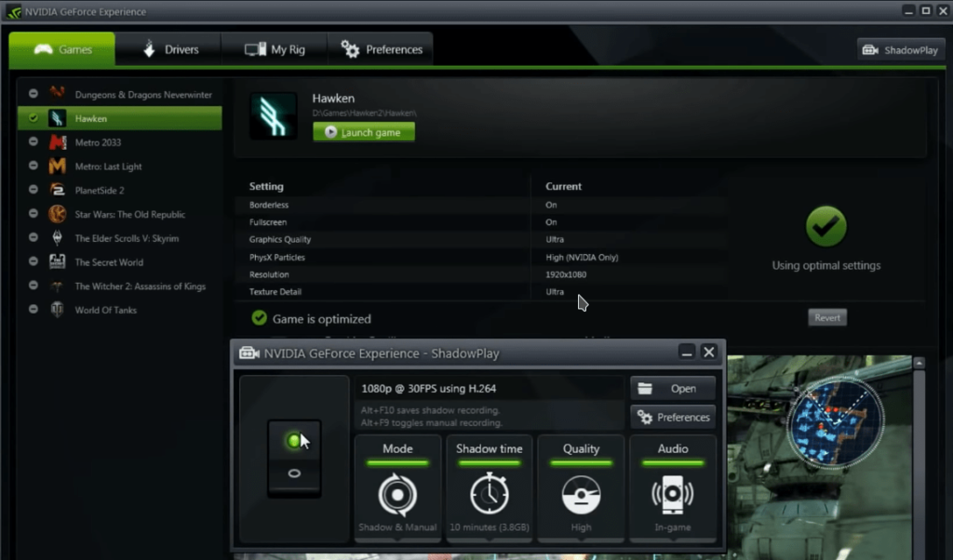
Task: Click status circle beside World Of Tanks
Action: 34,309
